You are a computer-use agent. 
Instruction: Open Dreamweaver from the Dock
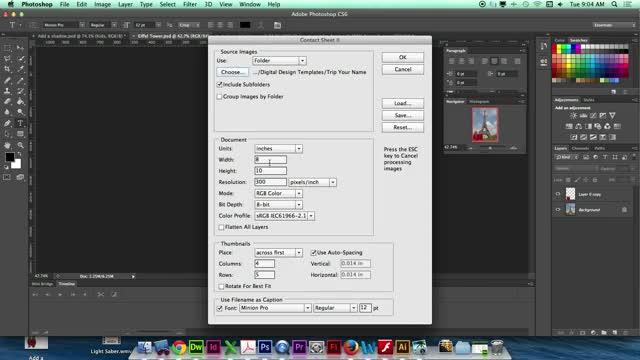[196, 347]
